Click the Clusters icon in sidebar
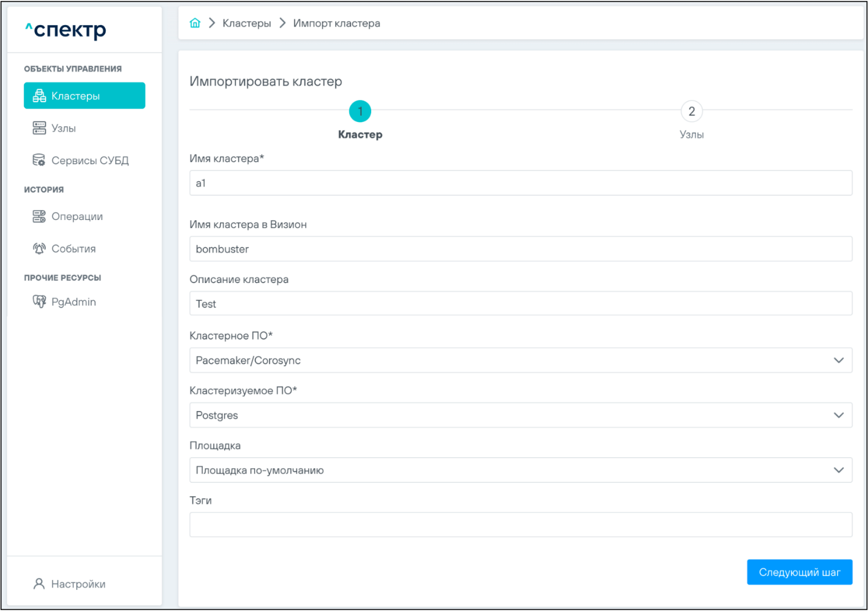 (x=39, y=96)
